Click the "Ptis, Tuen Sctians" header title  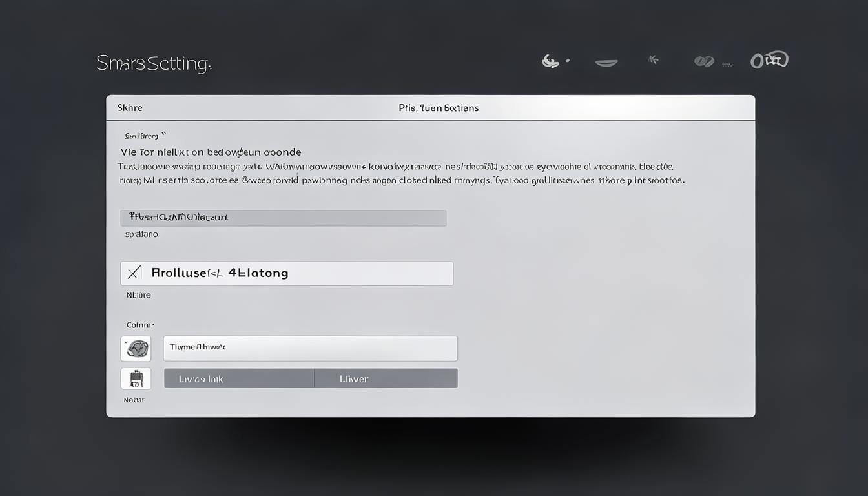pos(439,108)
